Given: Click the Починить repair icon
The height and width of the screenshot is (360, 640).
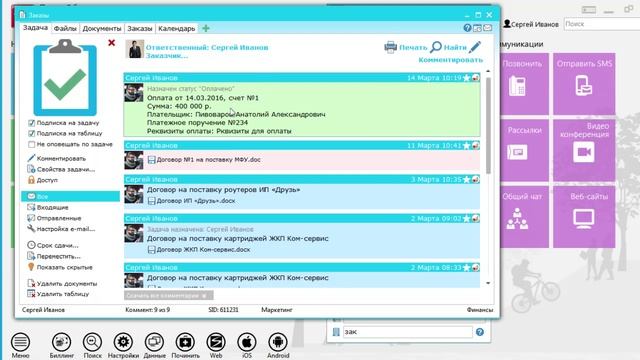Looking at the screenshot, I should tap(185, 345).
